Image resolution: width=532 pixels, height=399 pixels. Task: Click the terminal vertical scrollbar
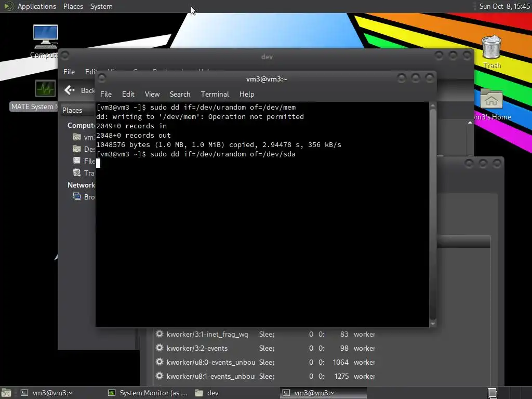pos(433,215)
